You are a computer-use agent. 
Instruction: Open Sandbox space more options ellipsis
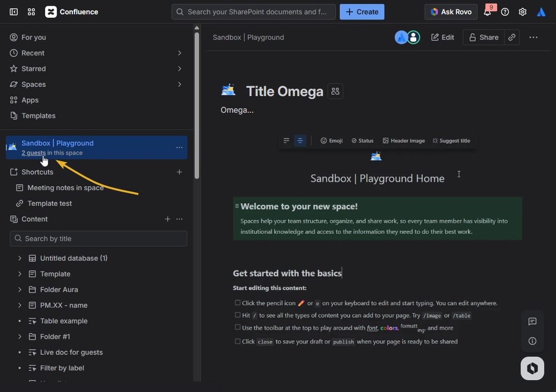pyautogui.click(x=179, y=147)
